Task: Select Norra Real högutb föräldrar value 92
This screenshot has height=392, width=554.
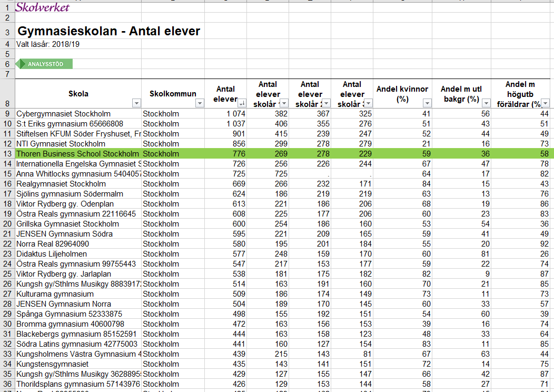Action: point(520,244)
